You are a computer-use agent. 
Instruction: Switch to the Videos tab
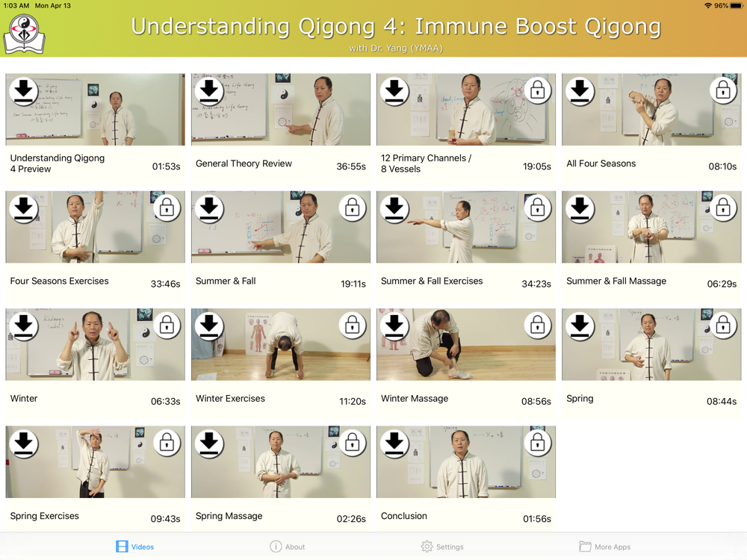pyautogui.click(x=134, y=547)
